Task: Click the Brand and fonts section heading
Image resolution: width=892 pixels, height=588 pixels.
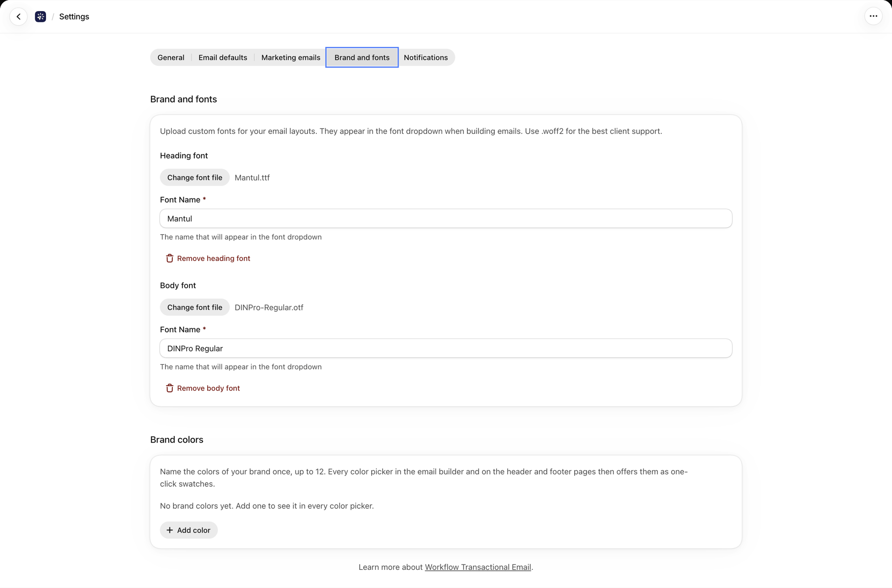Action: point(184,99)
